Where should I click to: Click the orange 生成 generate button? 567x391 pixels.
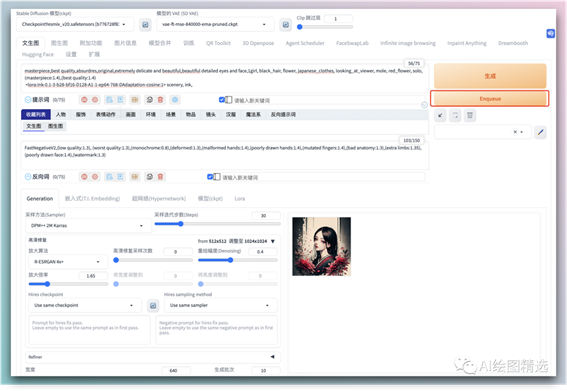click(490, 76)
